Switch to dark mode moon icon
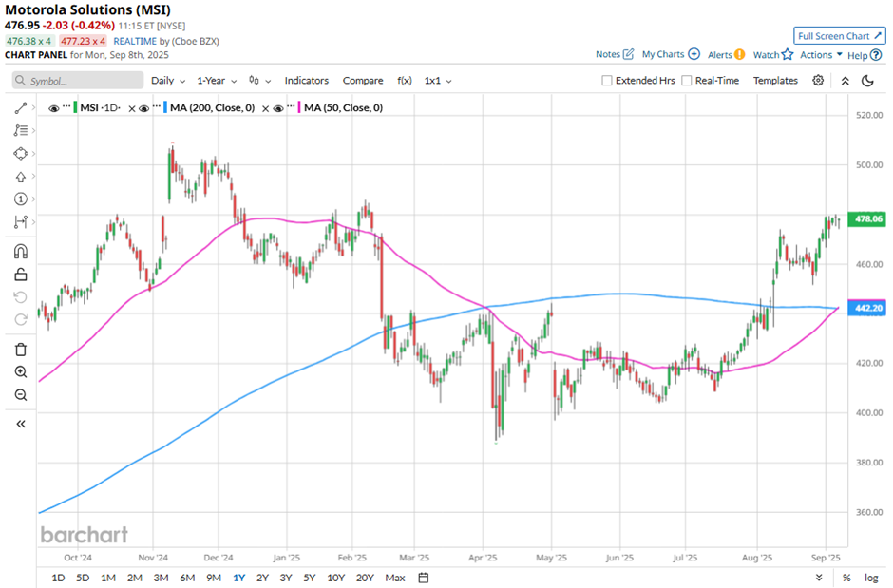This screenshot has height=588, width=893. [x=867, y=81]
